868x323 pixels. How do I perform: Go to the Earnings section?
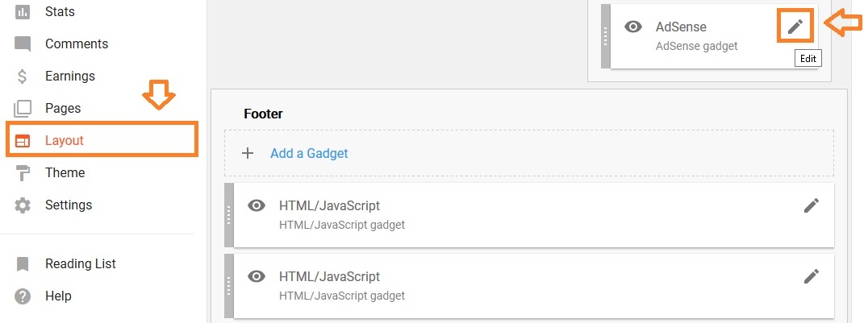(x=70, y=77)
